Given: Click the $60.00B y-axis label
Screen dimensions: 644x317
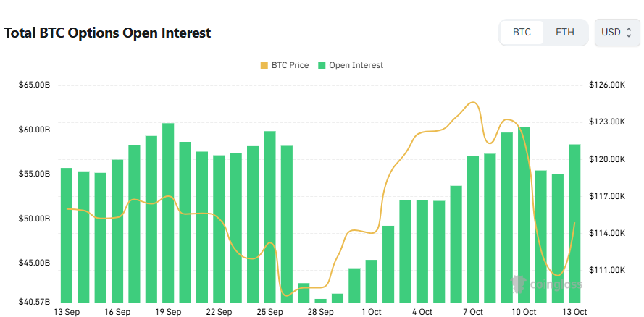Looking at the screenshot, I should click(x=35, y=130).
